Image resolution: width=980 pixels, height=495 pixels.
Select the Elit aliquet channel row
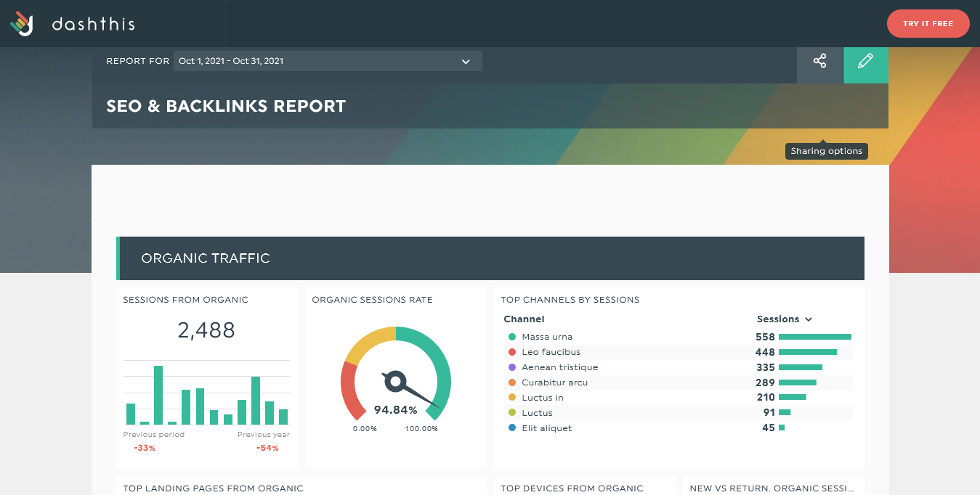(x=679, y=428)
